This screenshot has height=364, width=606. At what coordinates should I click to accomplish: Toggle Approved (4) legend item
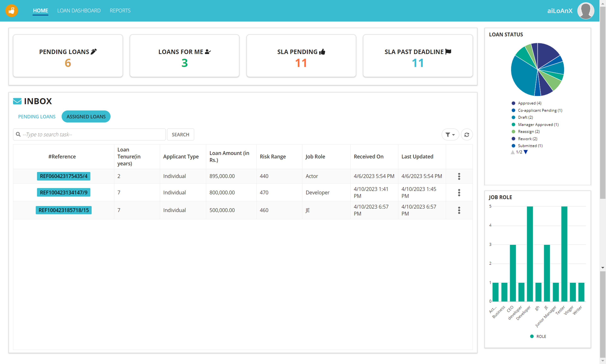click(526, 103)
